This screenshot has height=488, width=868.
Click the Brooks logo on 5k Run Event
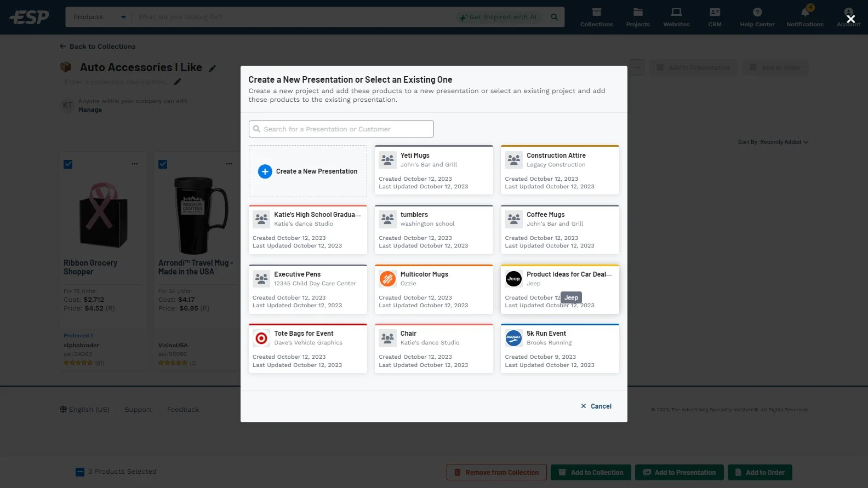513,338
